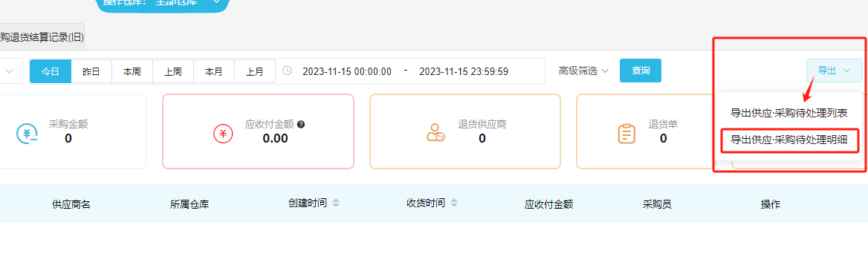Switch to 购退货结算记录(旧) tab
This screenshot has height=274, width=868.
pyautogui.click(x=42, y=37)
